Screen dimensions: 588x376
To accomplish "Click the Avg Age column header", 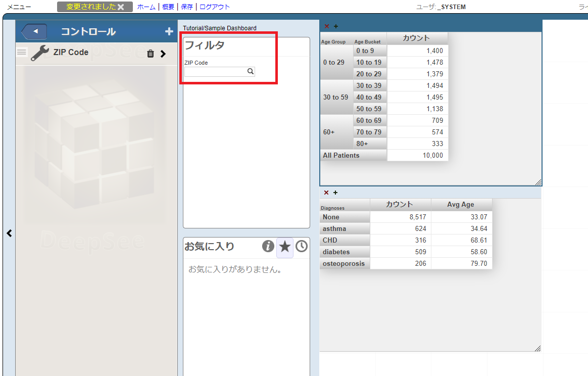I will coord(461,205).
